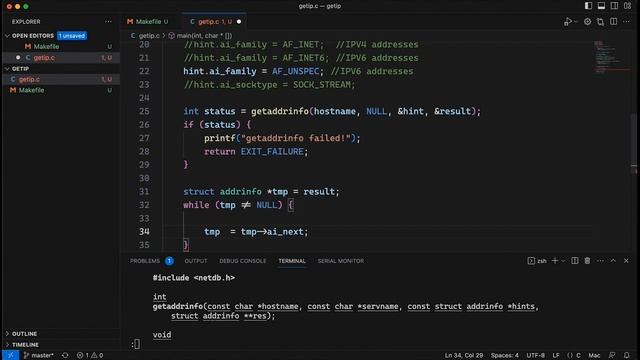Click the master* git branch indicator

tap(39, 356)
